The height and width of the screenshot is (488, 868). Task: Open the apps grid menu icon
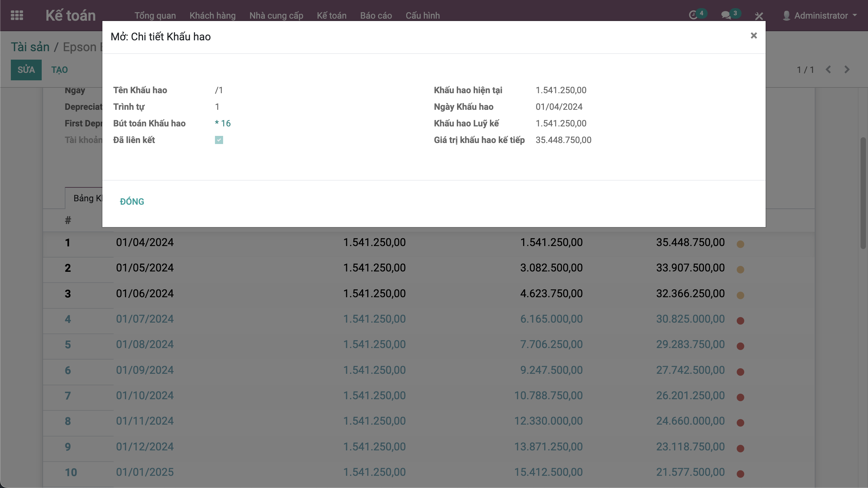click(x=17, y=15)
